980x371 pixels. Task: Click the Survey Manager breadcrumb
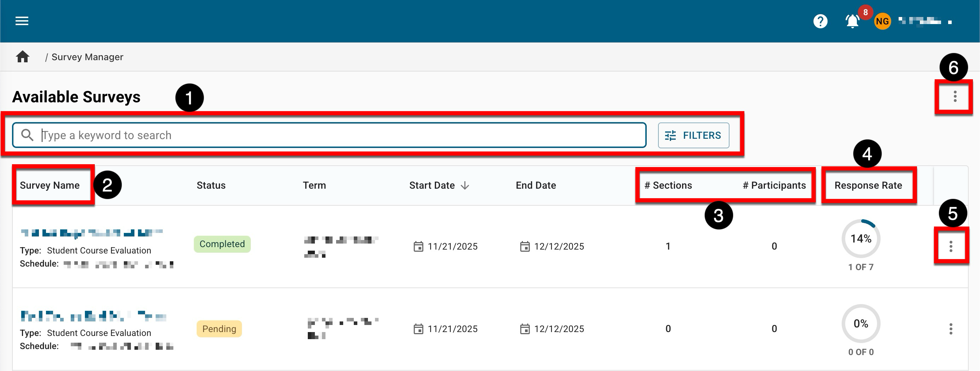(x=87, y=57)
